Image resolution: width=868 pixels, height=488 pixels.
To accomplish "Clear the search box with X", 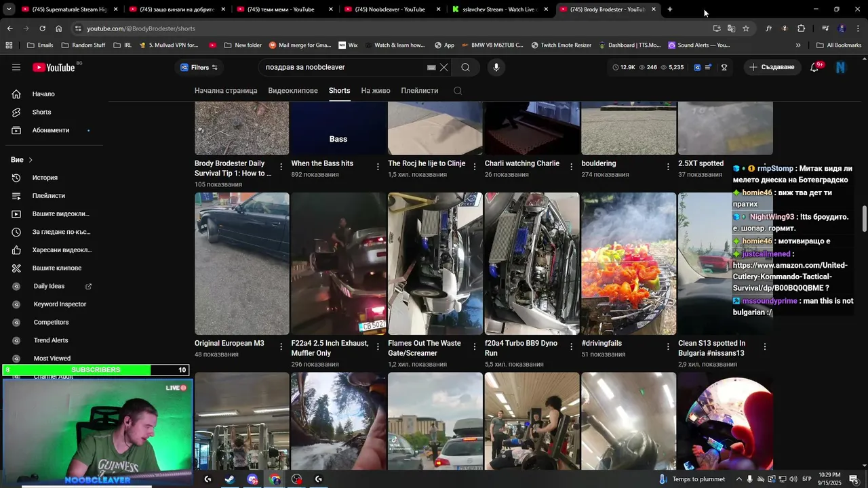I will pos(444,67).
